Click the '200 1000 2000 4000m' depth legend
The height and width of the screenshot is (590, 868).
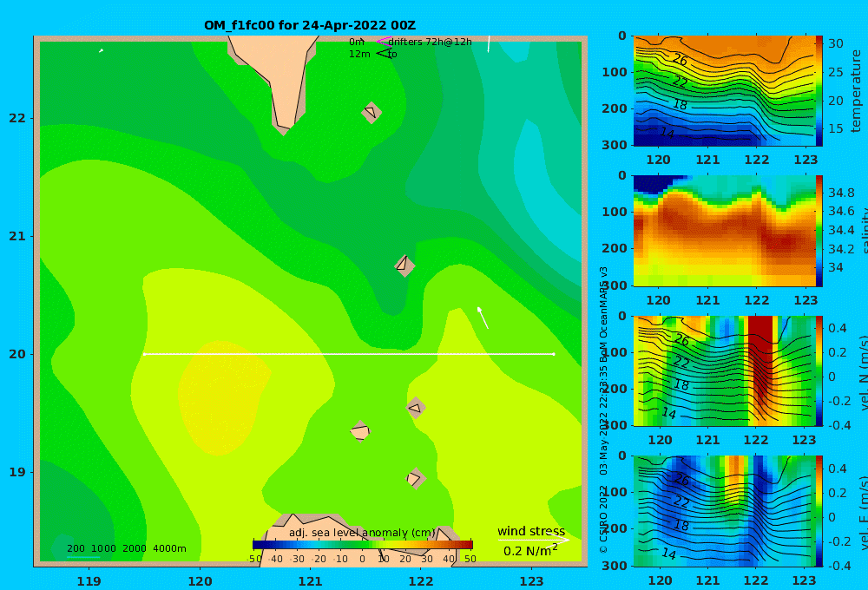click(127, 548)
